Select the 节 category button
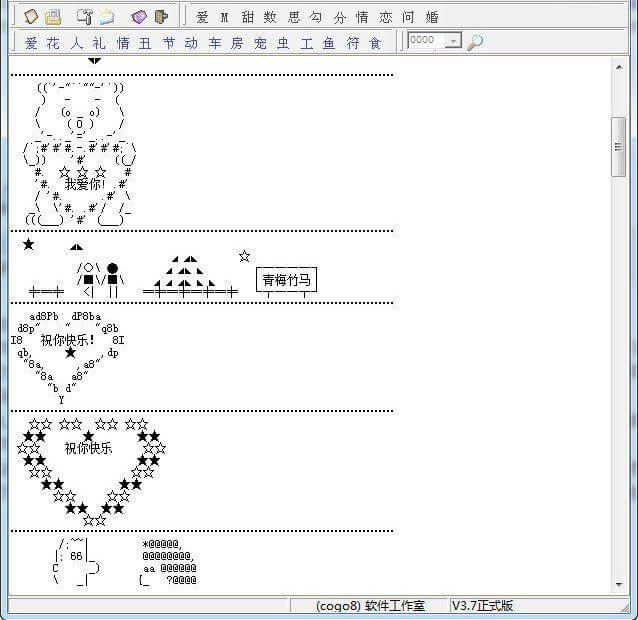The image size is (638, 620). click(x=168, y=43)
